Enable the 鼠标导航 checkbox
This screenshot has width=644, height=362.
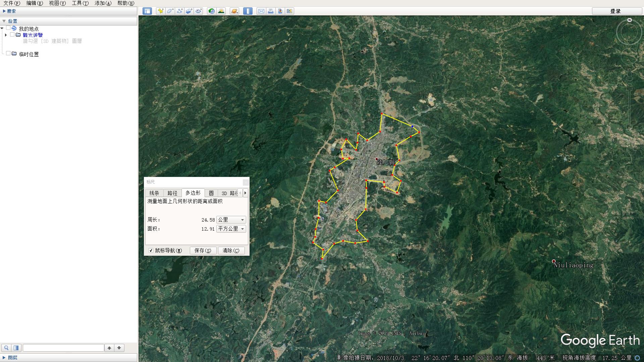tap(151, 250)
